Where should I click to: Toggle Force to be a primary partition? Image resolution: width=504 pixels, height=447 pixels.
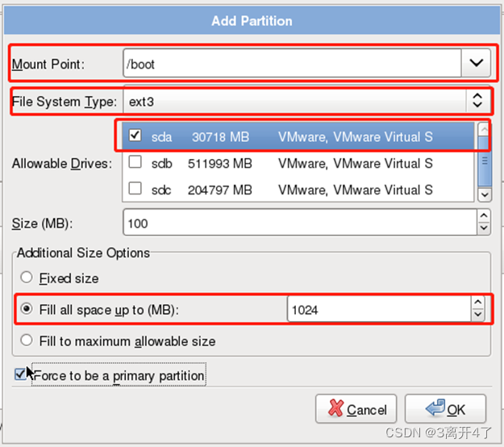pyautogui.click(x=21, y=374)
